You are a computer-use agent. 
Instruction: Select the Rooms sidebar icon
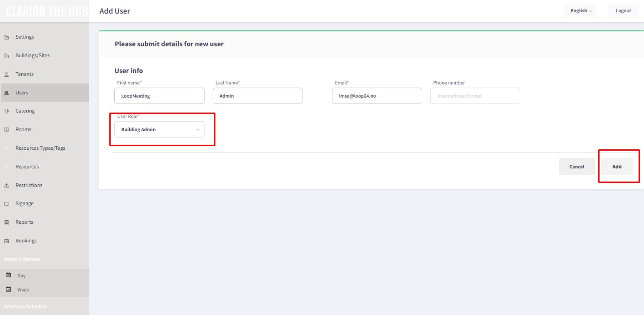[7, 129]
